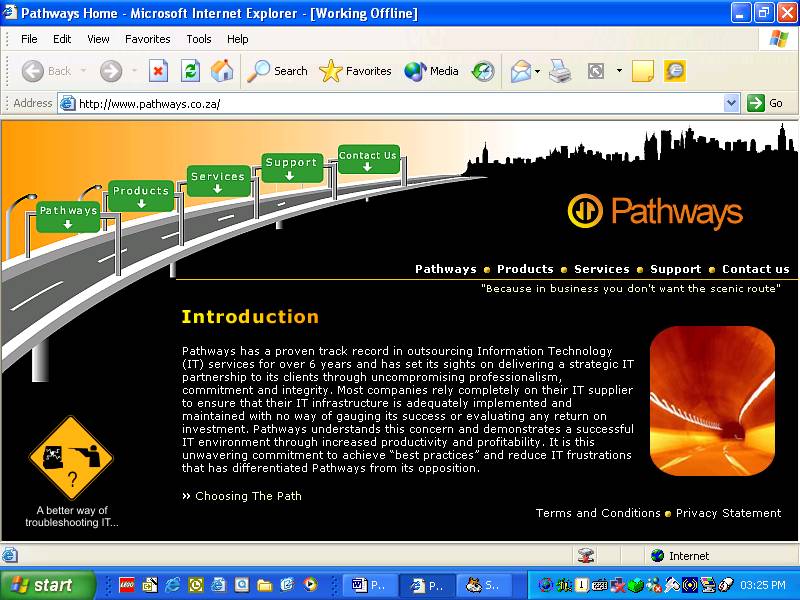This screenshot has height=600, width=800.
Task: Expand the Forward button history dropdown
Action: click(134, 71)
